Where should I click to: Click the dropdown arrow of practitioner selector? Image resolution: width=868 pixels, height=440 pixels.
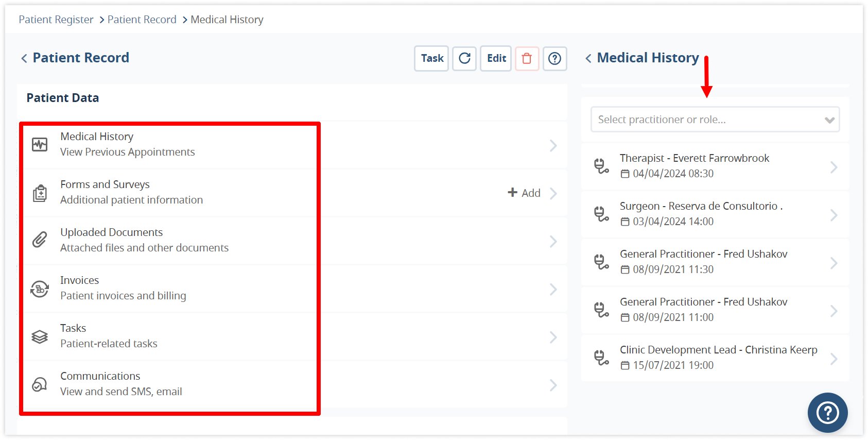tap(829, 120)
